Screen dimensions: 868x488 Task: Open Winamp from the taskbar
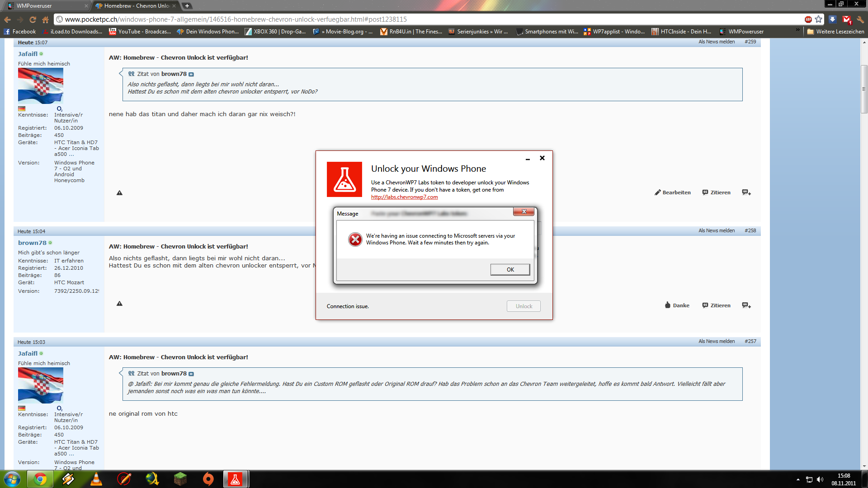(68, 479)
